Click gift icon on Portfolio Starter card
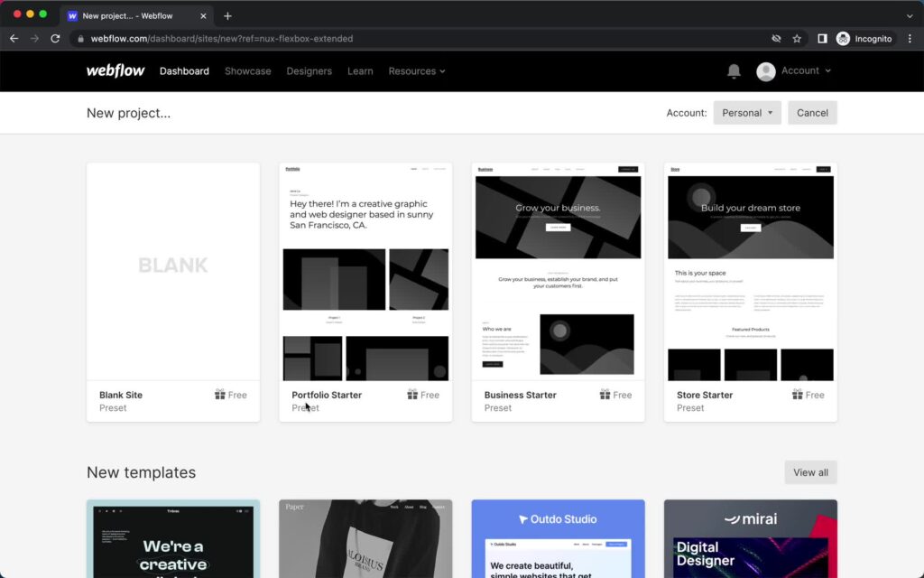This screenshot has width=924, height=578. click(x=412, y=395)
